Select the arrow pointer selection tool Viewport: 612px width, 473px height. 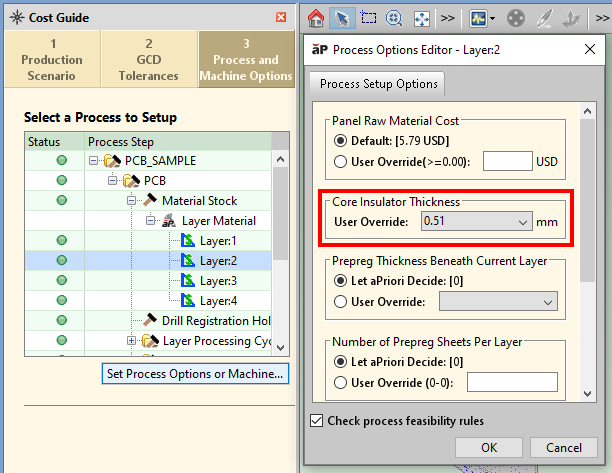342,18
